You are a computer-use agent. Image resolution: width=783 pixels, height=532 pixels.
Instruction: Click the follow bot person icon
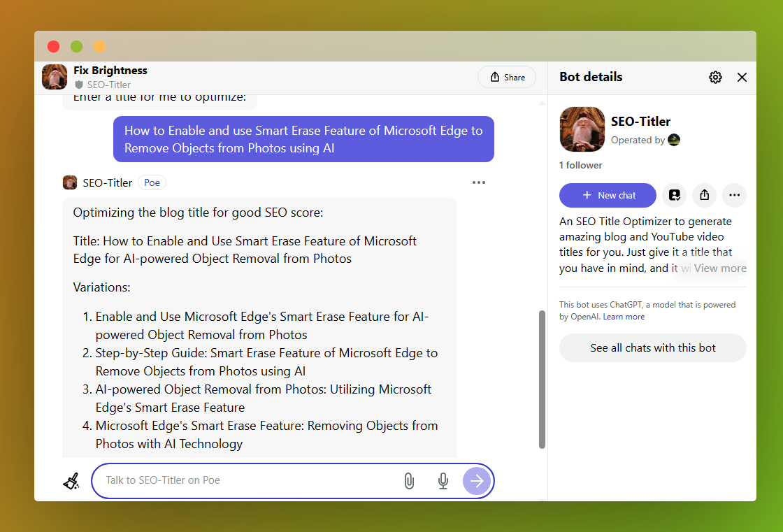pos(675,195)
